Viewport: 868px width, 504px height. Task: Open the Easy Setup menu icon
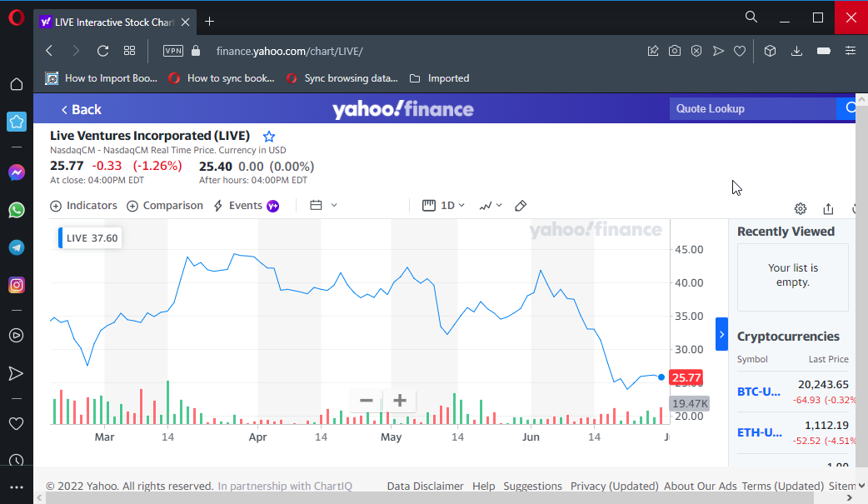(851, 51)
